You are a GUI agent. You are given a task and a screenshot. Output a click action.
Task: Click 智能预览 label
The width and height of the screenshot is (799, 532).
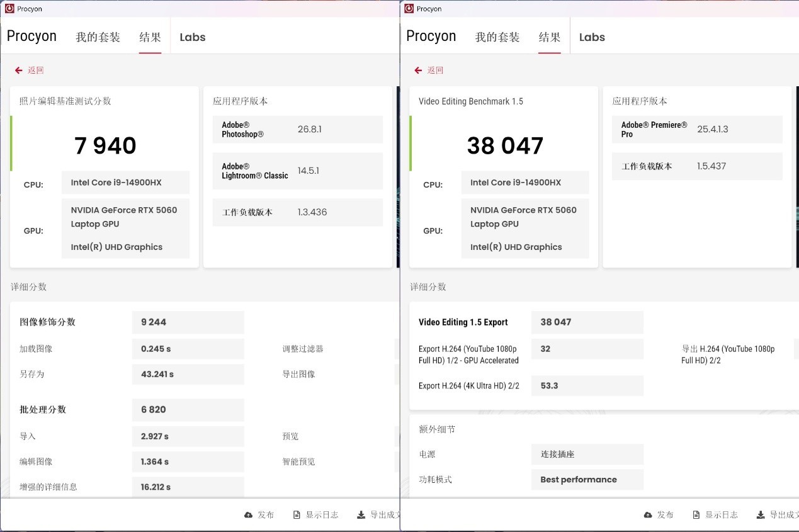(x=299, y=461)
